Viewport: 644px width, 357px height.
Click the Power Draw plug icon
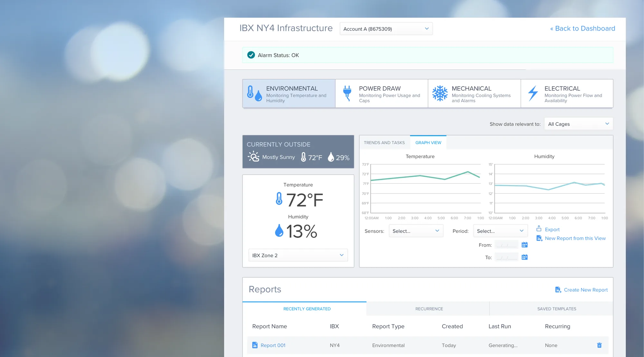click(347, 93)
